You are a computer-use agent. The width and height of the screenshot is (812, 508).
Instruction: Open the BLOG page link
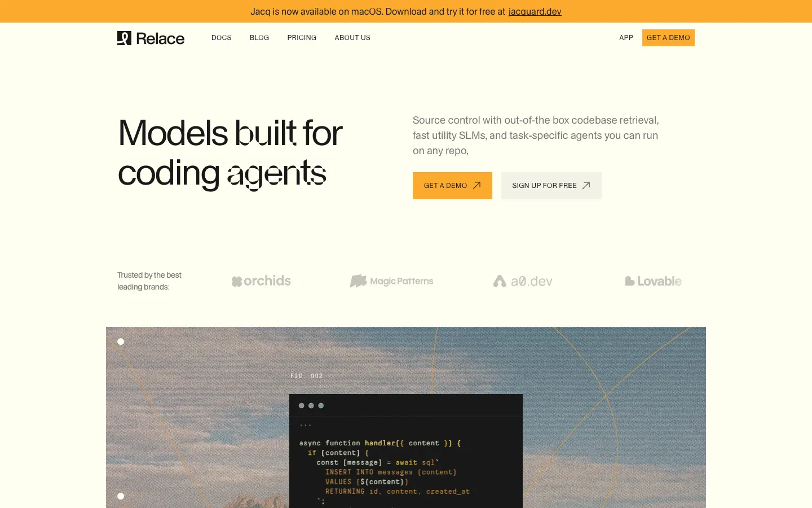tap(259, 38)
